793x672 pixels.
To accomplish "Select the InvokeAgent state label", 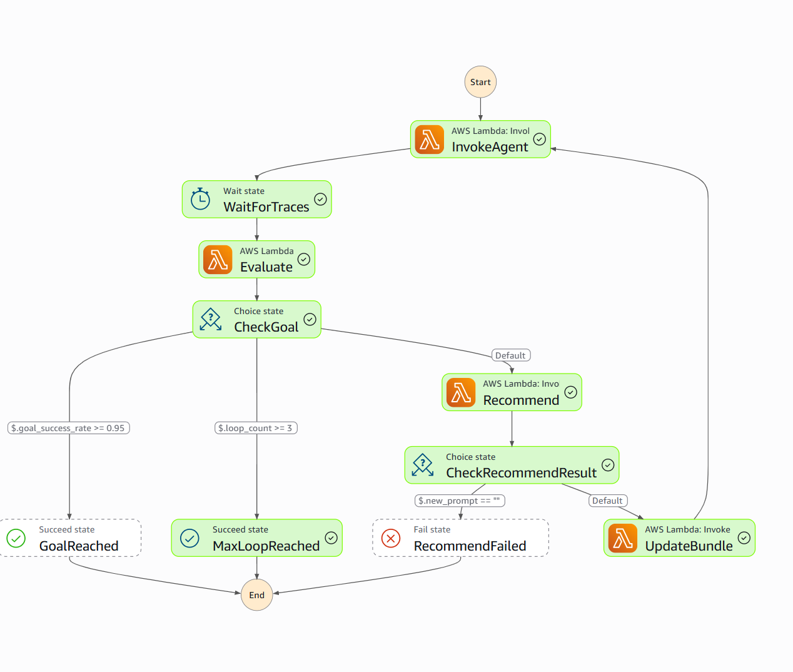I will (x=490, y=147).
